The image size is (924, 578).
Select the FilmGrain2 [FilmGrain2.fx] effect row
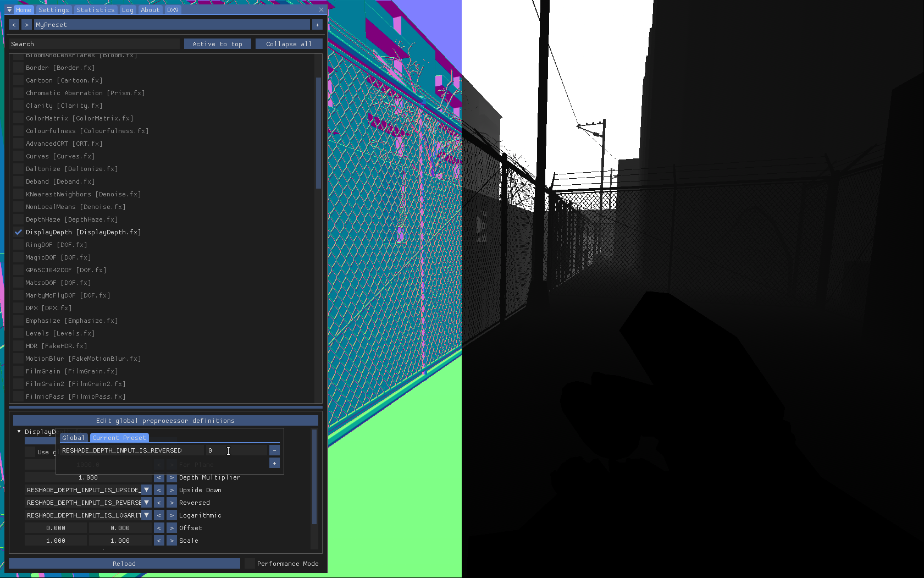tap(75, 384)
